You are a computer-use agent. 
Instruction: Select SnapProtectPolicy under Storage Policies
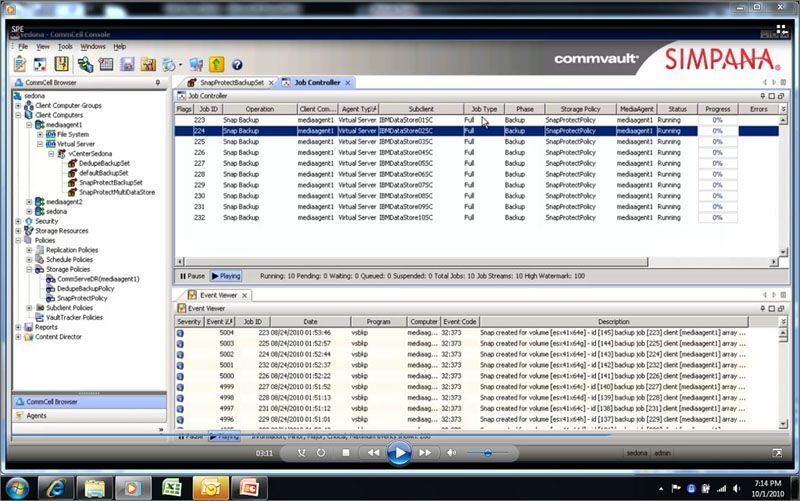click(82, 298)
